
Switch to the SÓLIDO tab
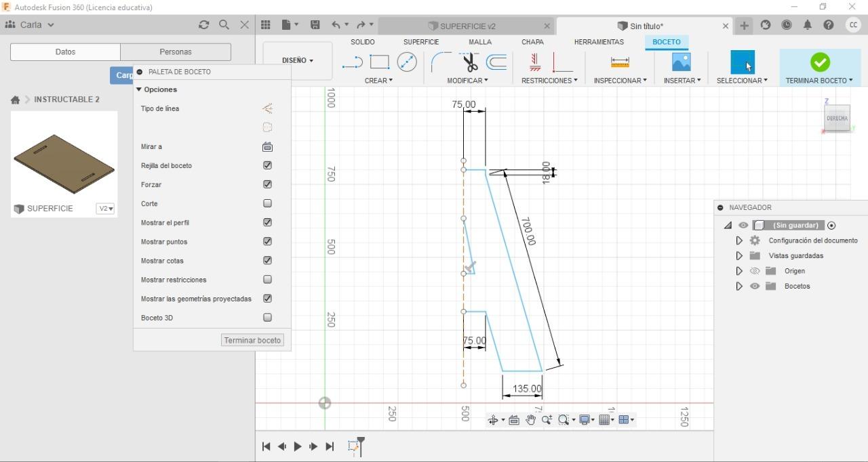coord(363,42)
